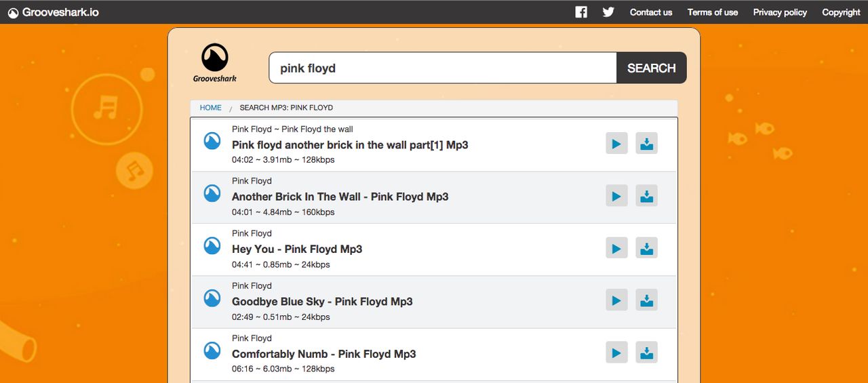Download 'Comfortably Numb - Pink Floyd Mp3'
This screenshot has height=383, width=868.
647,352
